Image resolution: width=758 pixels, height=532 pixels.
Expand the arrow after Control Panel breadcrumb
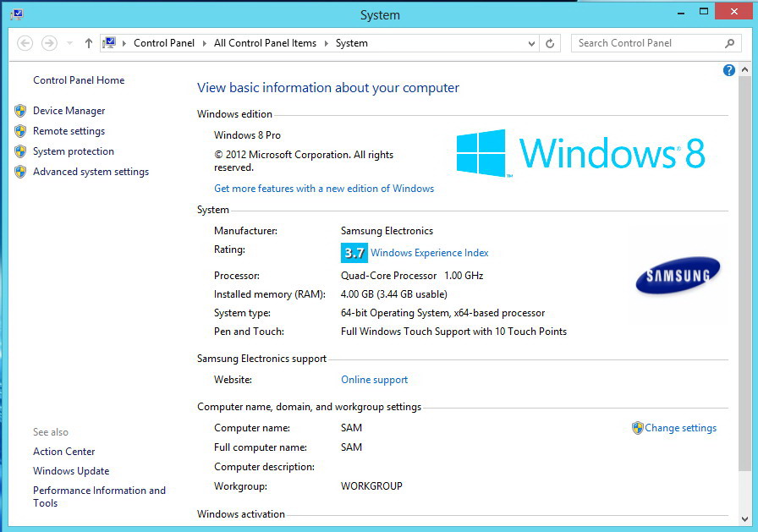pos(204,43)
